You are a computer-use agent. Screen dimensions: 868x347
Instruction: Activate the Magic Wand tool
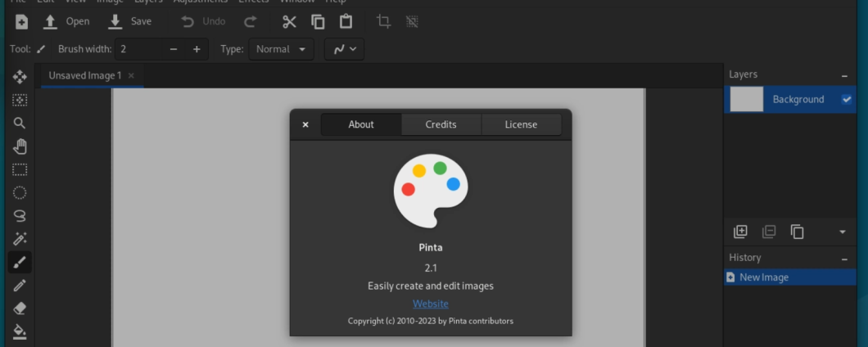click(x=20, y=239)
